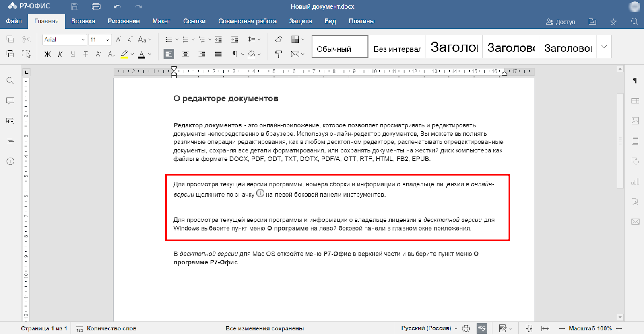
Task: Open the chat panel in left sidebar
Action: (x=10, y=121)
